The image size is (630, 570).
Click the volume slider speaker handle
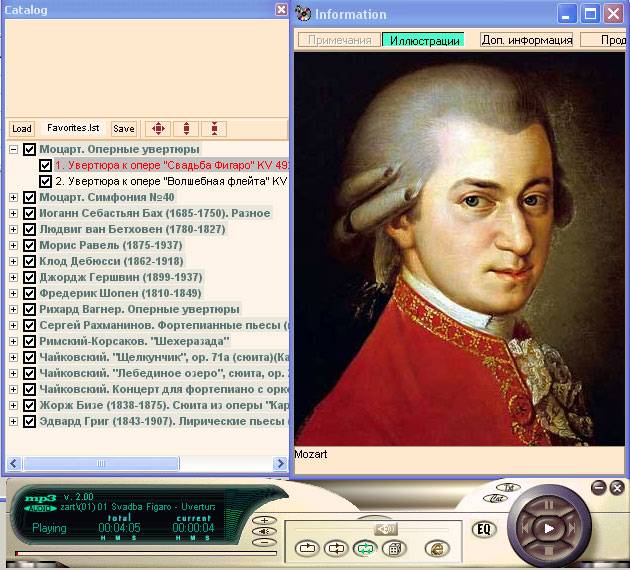pyautogui.click(x=386, y=529)
